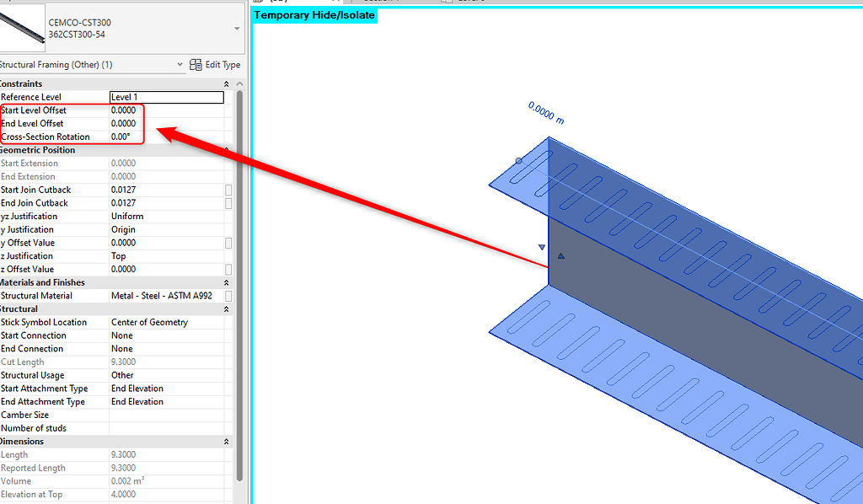The image size is (863, 504).
Task: Edit the Reference Level field showing Level 1
Action: click(166, 97)
